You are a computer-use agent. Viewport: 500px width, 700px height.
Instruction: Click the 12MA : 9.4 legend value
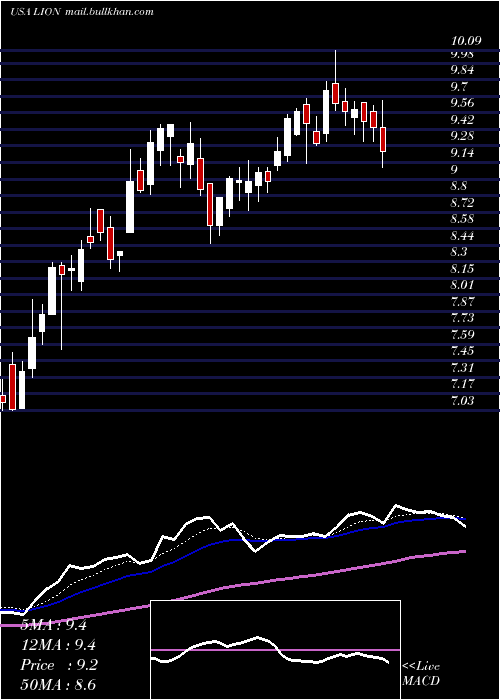pos(58,645)
